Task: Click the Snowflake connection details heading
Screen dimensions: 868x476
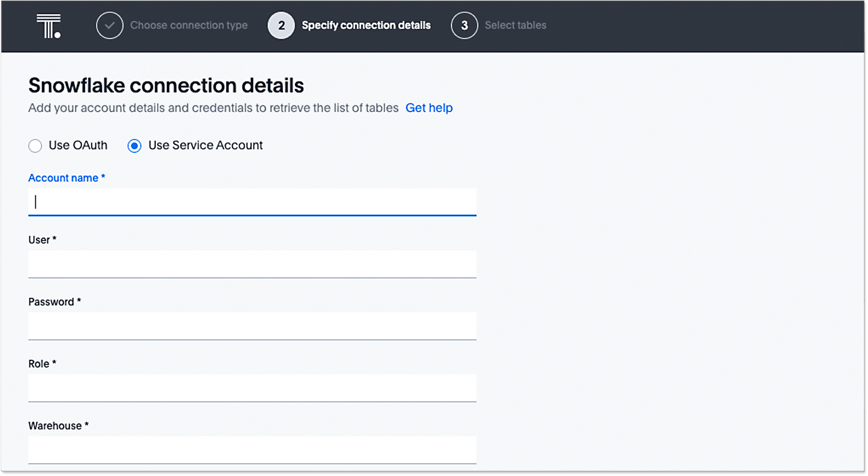Action: tap(166, 86)
